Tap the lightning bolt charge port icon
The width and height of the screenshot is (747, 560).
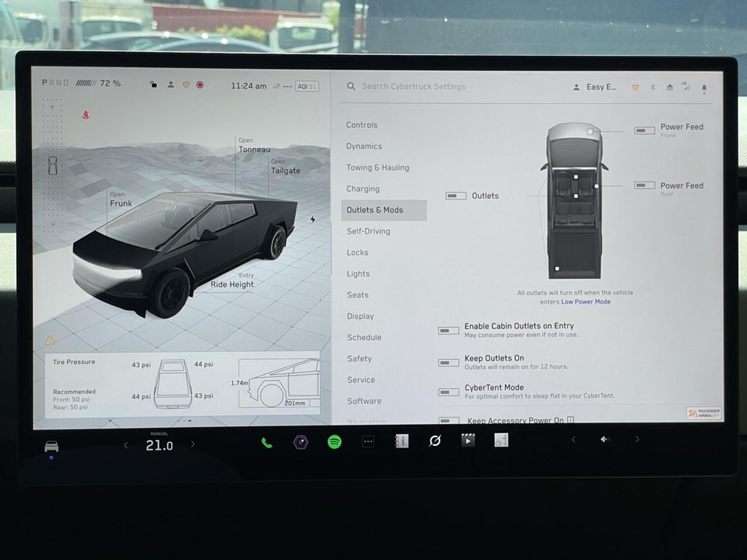coord(313,219)
